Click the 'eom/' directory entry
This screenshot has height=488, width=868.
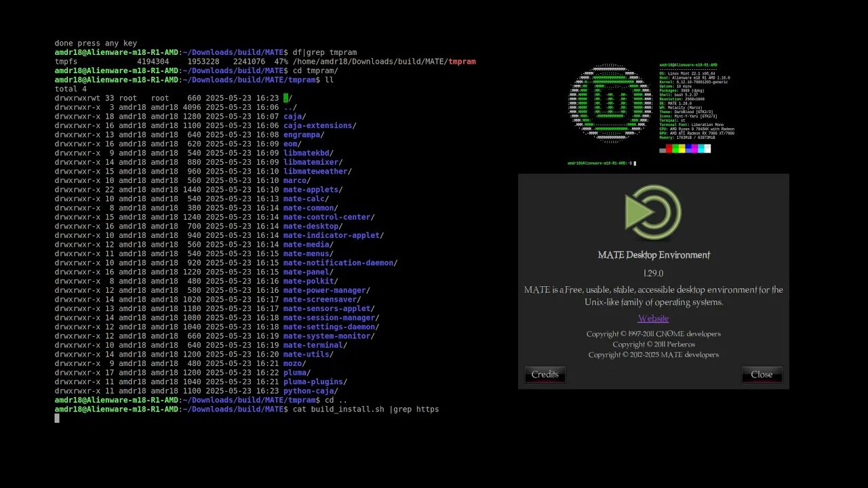pos(292,144)
